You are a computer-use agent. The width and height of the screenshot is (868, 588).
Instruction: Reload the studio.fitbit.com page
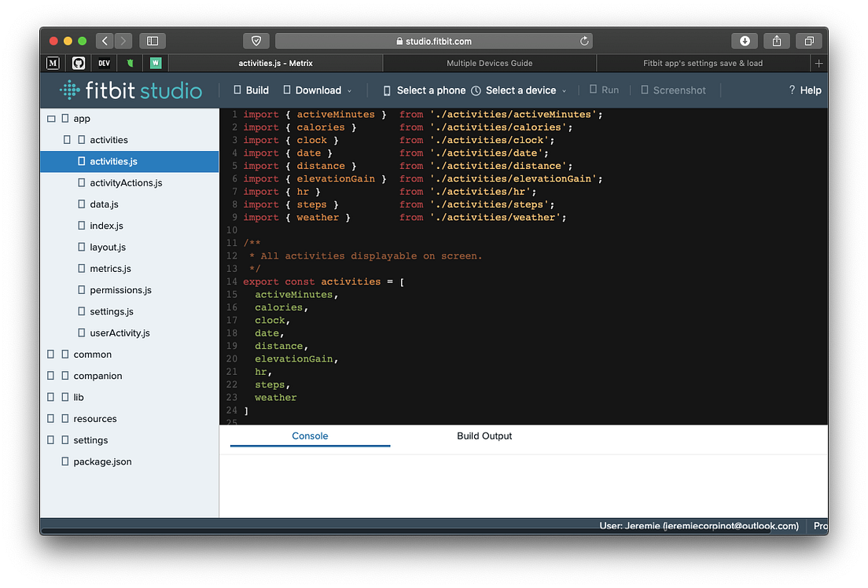coord(584,41)
